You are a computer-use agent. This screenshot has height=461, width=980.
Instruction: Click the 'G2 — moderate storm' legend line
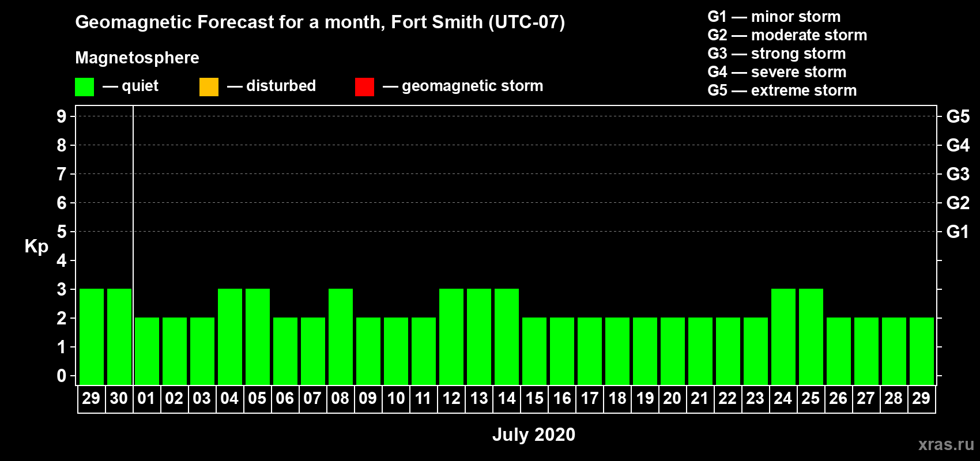tap(787, 35)
